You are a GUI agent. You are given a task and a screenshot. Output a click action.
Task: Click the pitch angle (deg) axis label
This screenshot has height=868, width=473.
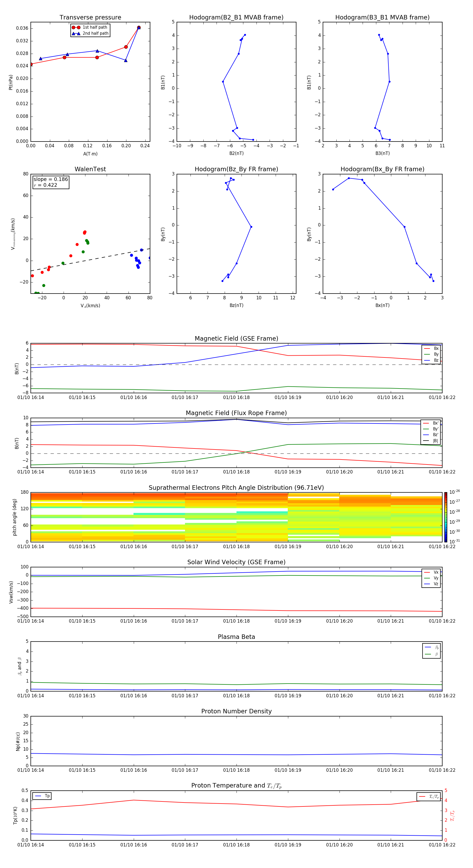(x=14, y=517)
